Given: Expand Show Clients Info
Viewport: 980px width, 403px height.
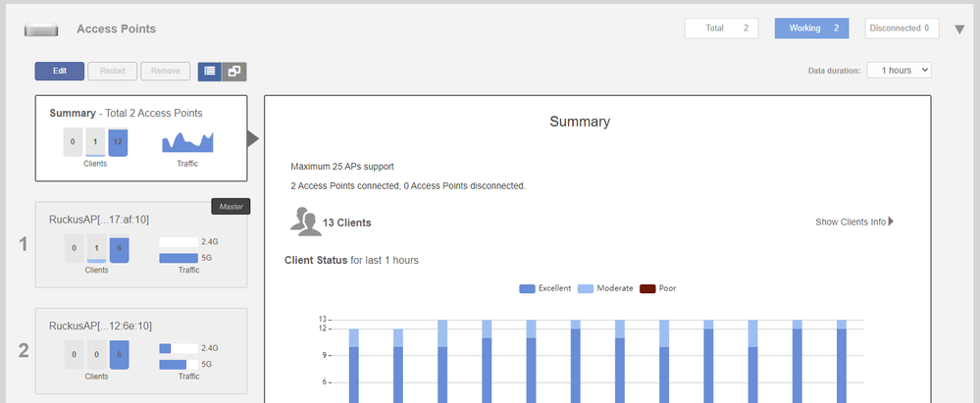Looking at the screenshot, I should [853, 222].
